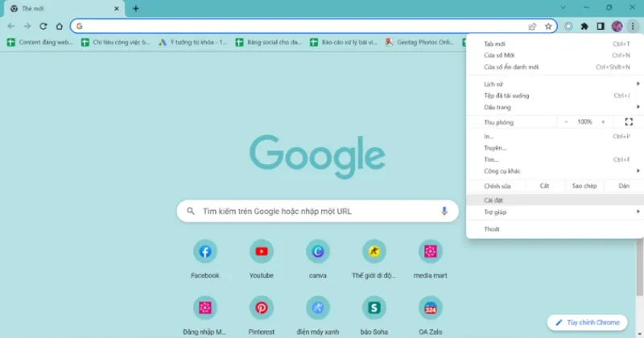
Task: Toggle the side panel icon
Action: coord(601,27)
